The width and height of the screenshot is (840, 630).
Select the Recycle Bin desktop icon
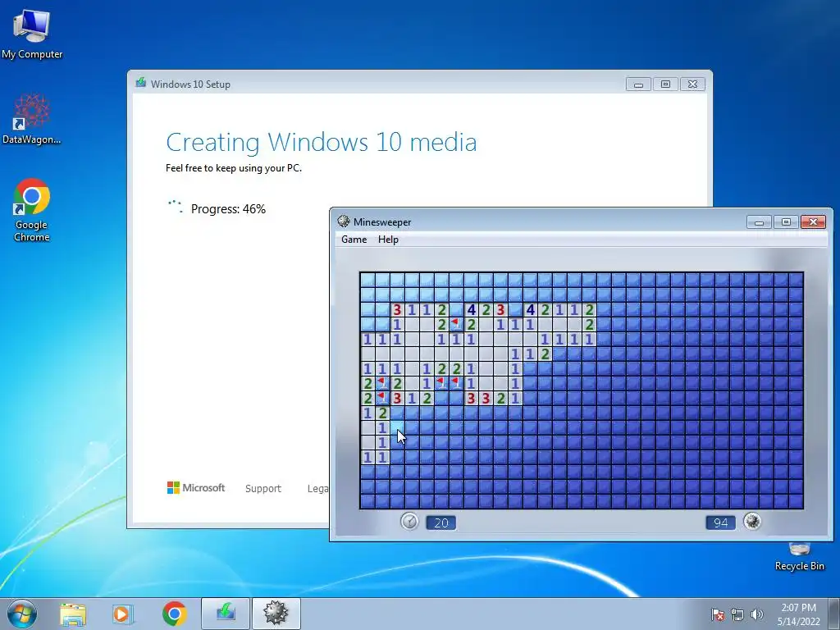click(799, 557)
